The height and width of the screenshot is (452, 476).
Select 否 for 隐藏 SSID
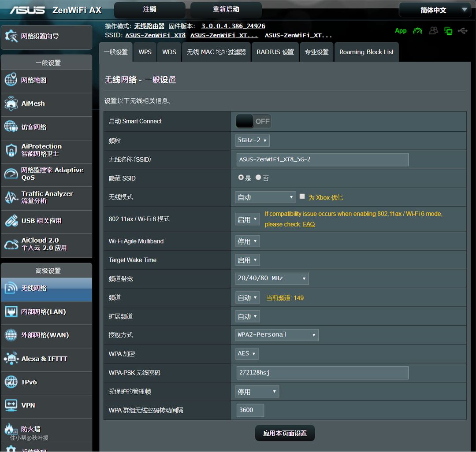(x=258, y=178)
